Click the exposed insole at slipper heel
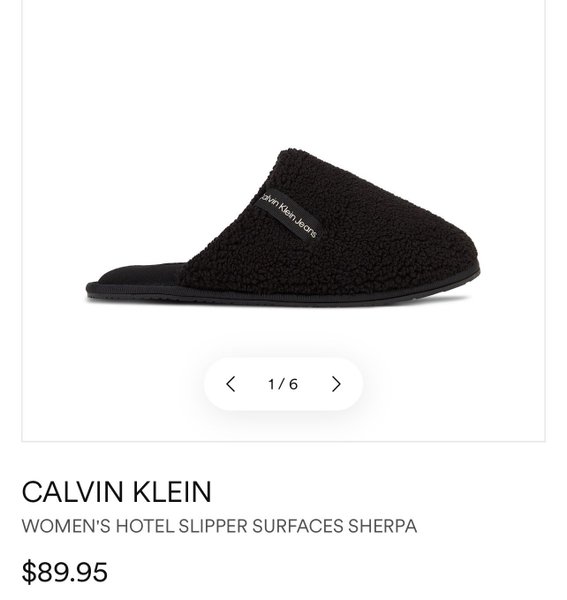 [142, 274]
